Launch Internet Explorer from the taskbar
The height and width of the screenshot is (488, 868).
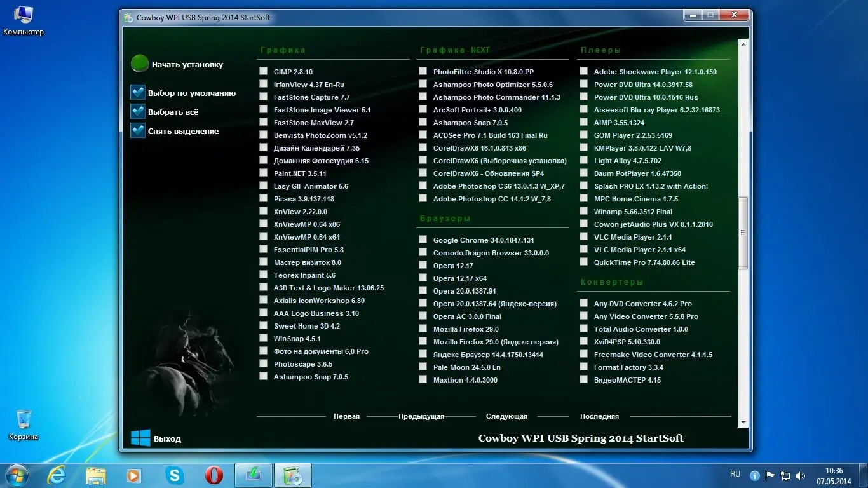tap(57, 475)
